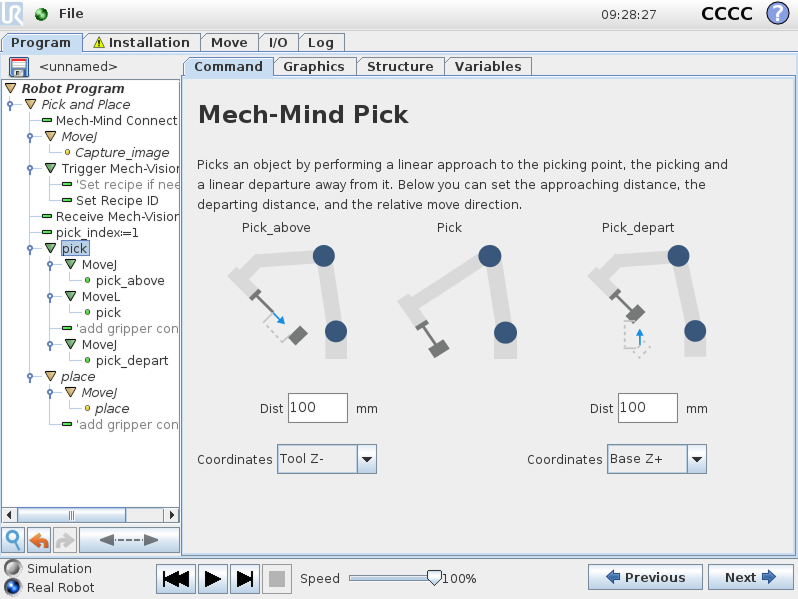
Task: Click the Pick_above Dist input field
Action: [x=318, y=408]
